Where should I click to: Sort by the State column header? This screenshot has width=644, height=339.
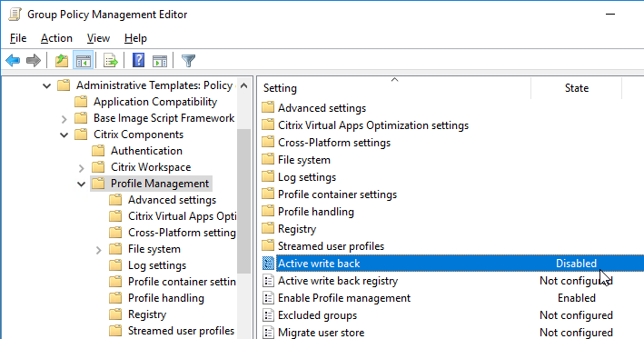coord(576,88)
